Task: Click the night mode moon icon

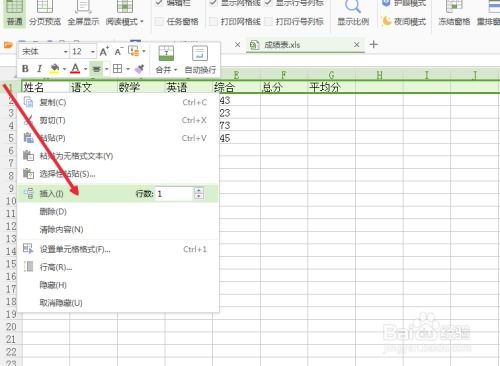Action: pos(386,21)
